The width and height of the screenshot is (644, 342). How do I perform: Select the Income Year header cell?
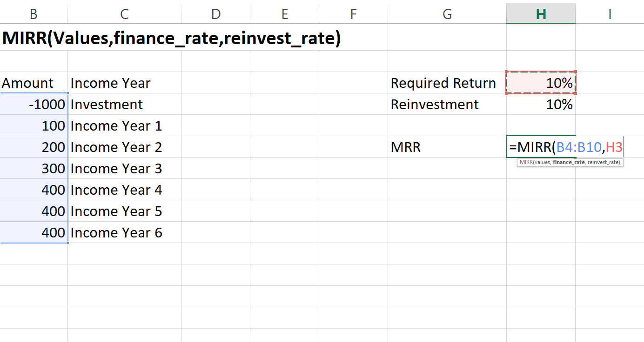click(x=110, y=83)
